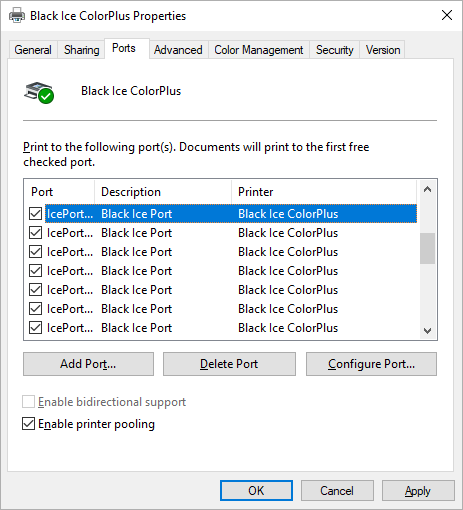
Task: Click the Black Ice ColorPlus name next to the printer icon
Action: click(x=131, y=91)
